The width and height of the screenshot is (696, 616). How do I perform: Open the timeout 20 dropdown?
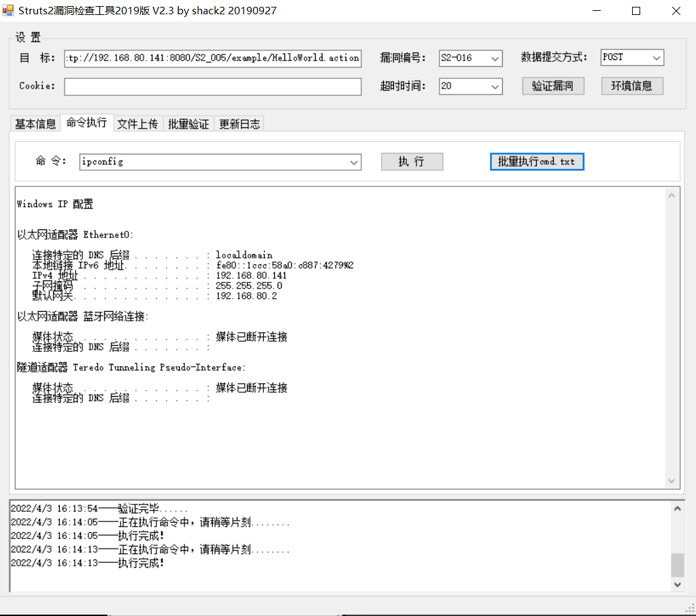[x=471, y=86]
